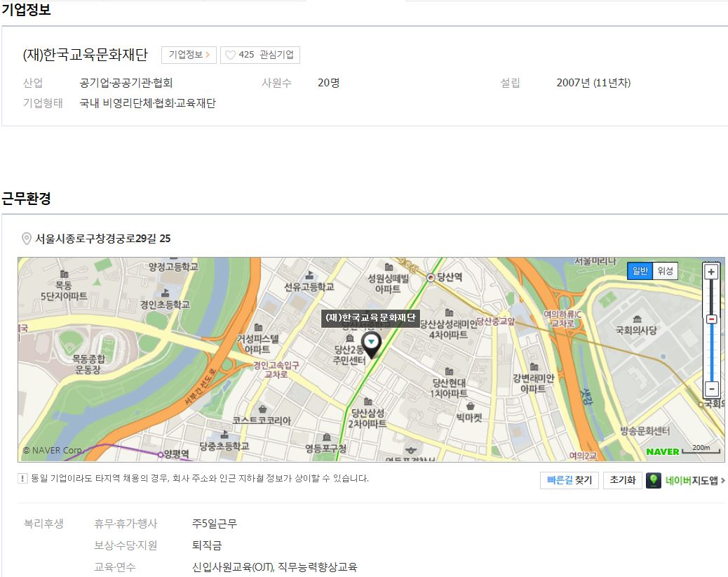728x577 pixels.
Task: Click the 당산2동 주민센터 label on map
Action: pyautogui.click(x=349, y=355)
